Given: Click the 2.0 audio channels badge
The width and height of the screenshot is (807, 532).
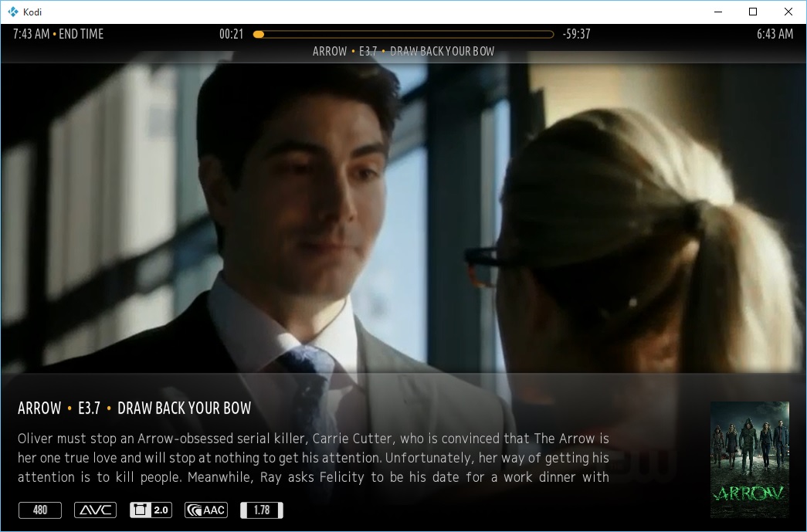Looking at the screenshot, I should click(151, 510).
